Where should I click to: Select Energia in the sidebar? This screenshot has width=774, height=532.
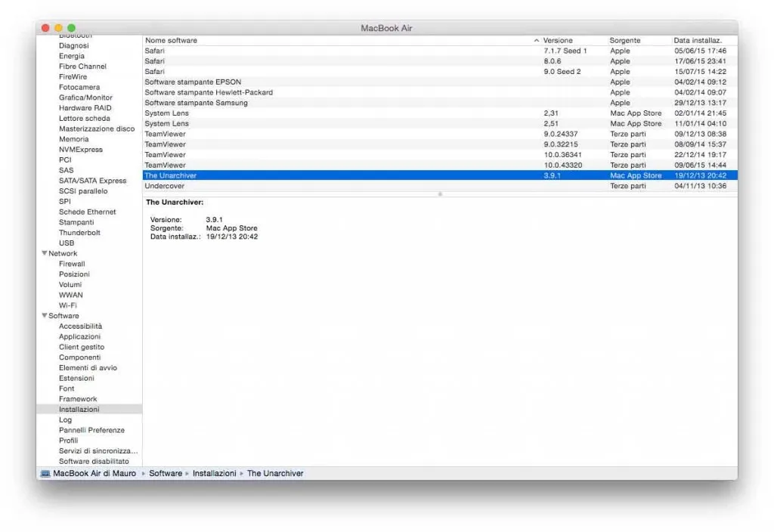(72, 56)
